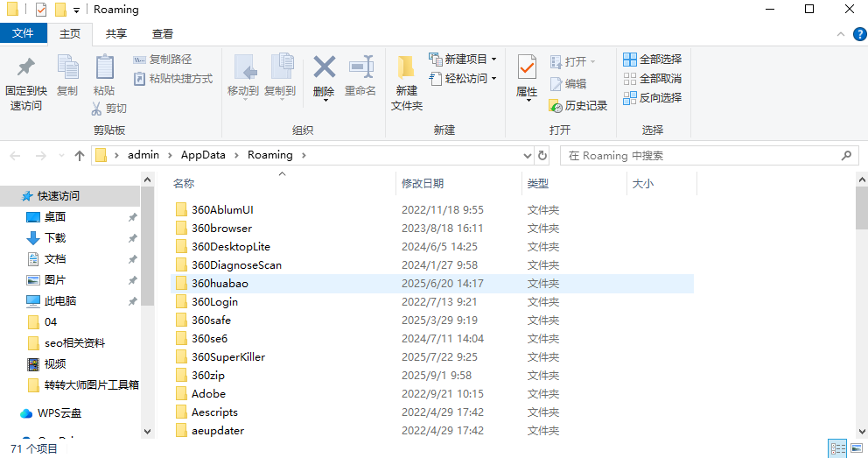868x458 pixels.
Task: Click the red Delete X icon
Action: (324, 67)
